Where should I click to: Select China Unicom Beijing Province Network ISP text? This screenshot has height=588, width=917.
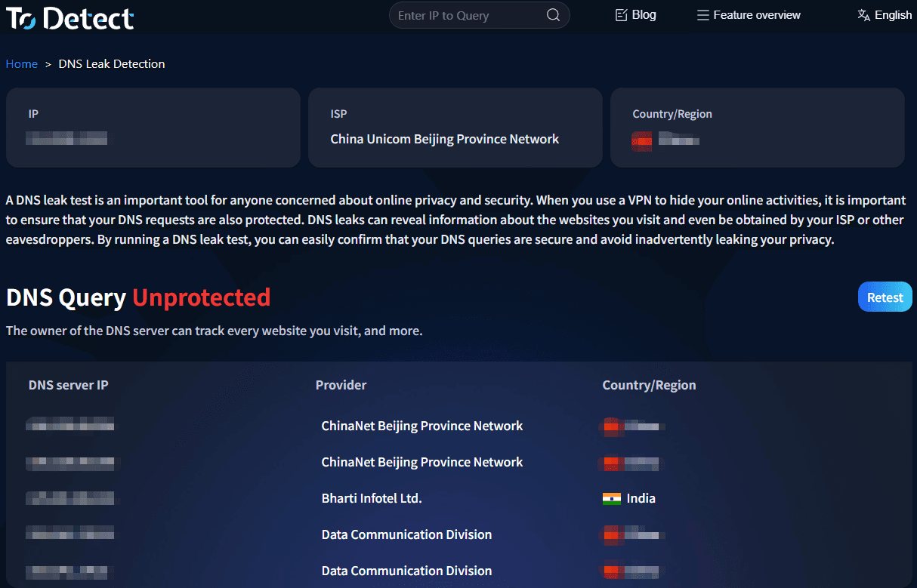click(x=445, y=139)
